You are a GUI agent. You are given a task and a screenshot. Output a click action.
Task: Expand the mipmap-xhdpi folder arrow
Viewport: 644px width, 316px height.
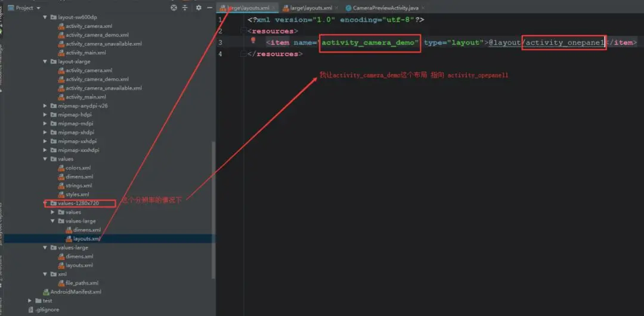pos(45,132)
